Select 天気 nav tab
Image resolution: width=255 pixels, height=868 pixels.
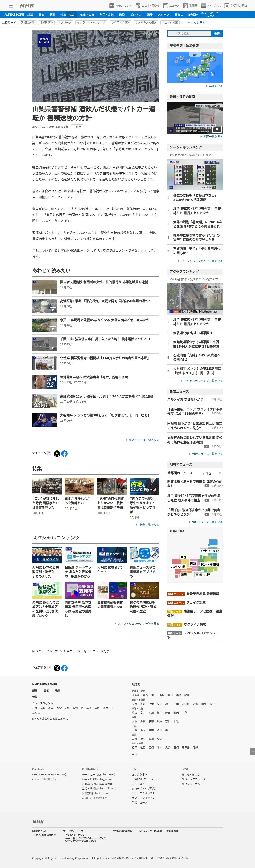tap(41, 15)
